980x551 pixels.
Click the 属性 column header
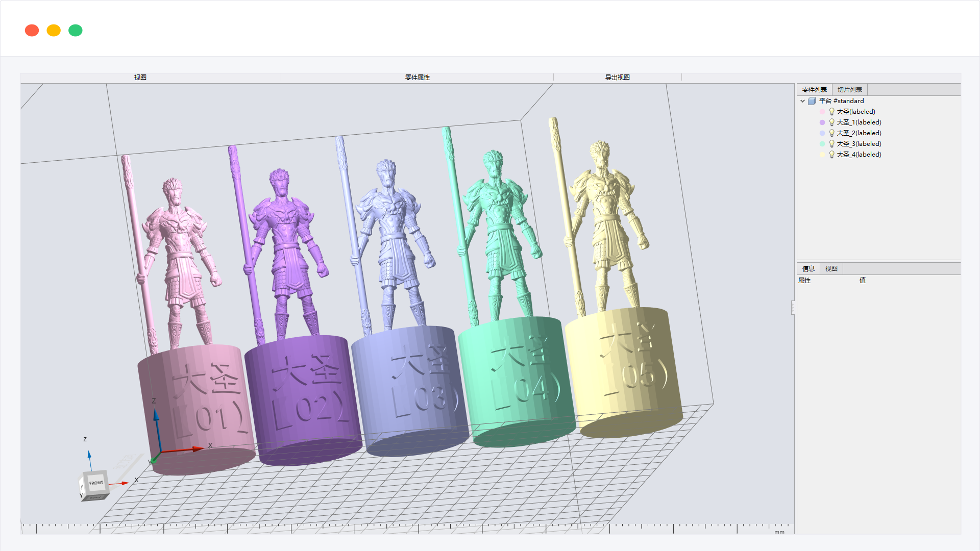click(804, 281)
